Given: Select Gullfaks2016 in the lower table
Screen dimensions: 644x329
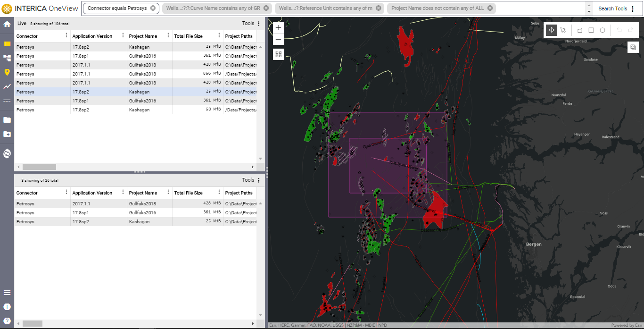Looking at the screenshot, I should click(x=136, y=213).
